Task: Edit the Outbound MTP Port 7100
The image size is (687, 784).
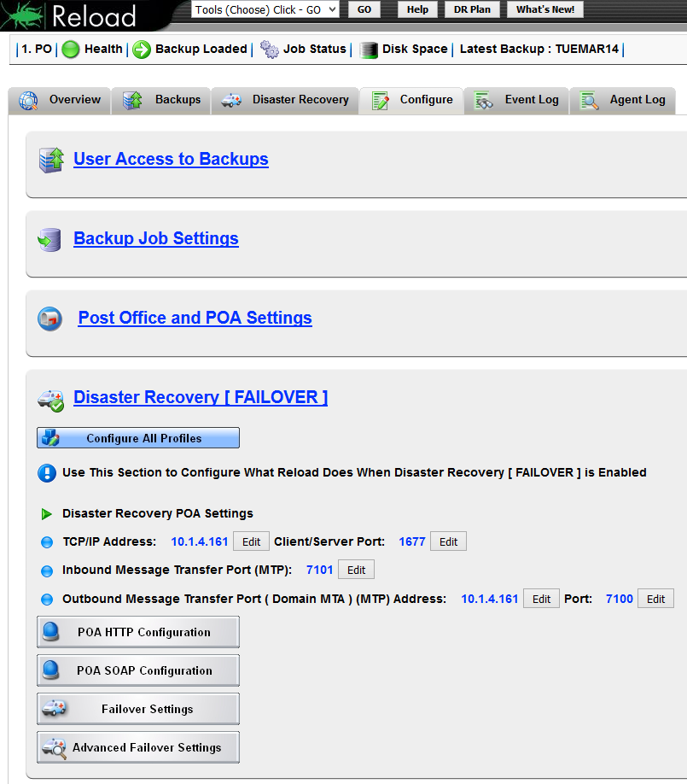Action: click(655, 599)
